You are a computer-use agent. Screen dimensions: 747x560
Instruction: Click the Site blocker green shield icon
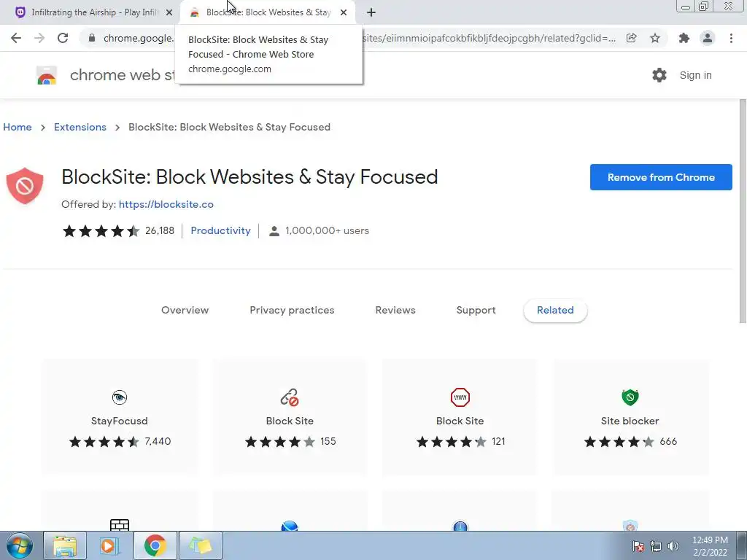click(x=630, y=397)
